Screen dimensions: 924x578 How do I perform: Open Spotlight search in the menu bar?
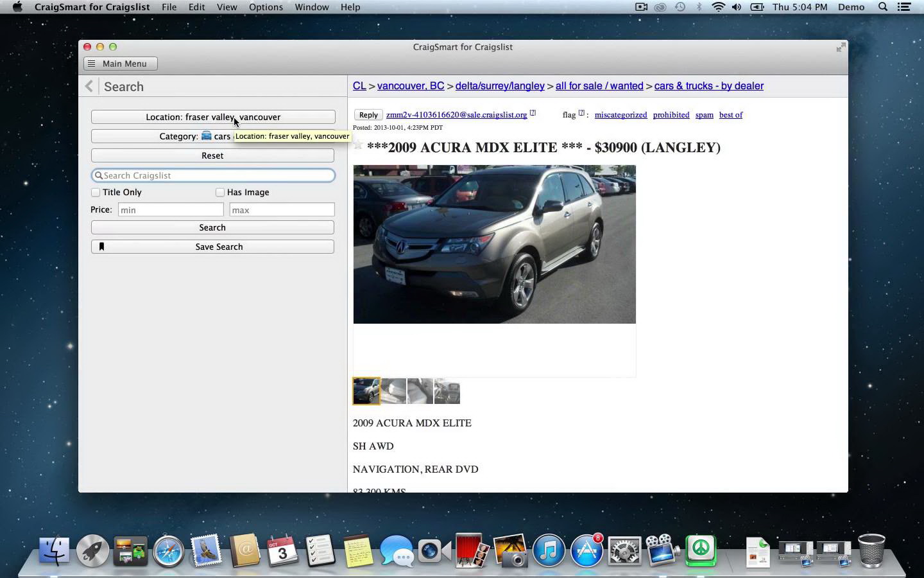point(883,7)
